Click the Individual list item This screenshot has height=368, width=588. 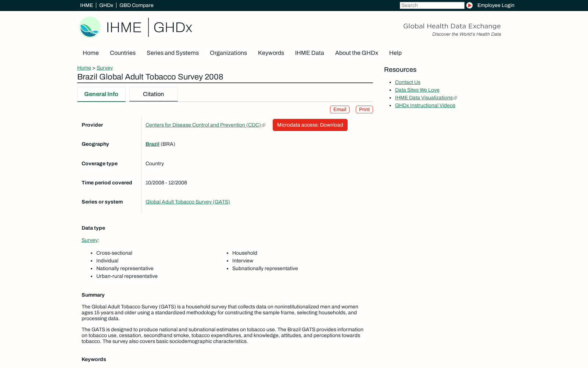point(107,261)
